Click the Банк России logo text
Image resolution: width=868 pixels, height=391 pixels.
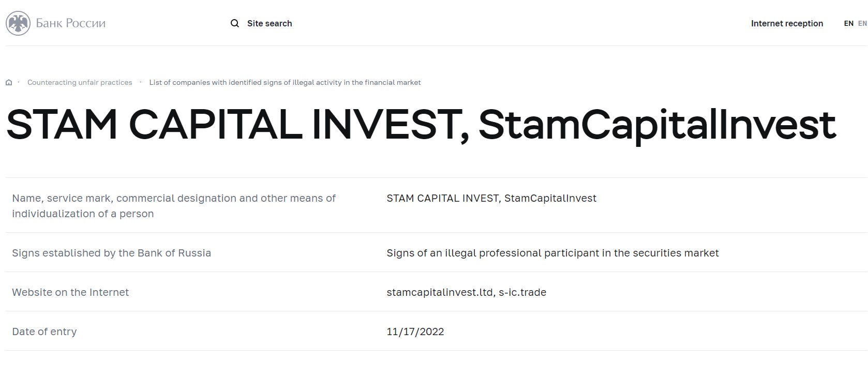pyautogui.click(x=71, y=23)
